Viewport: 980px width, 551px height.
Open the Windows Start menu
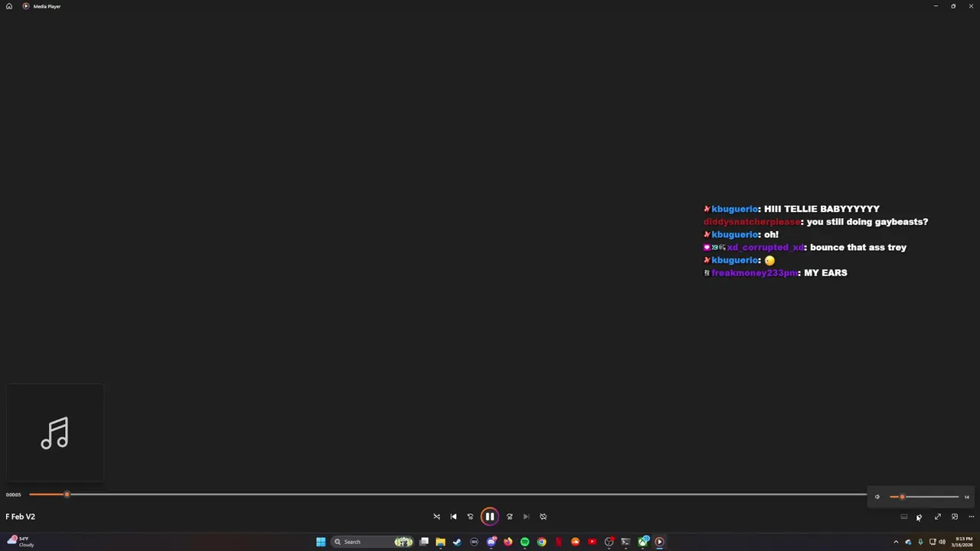click(x=321, y=542)
